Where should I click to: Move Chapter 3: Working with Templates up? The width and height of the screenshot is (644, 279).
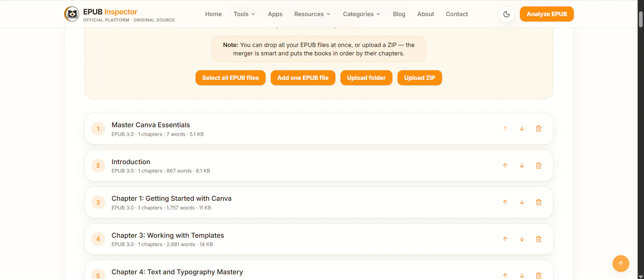[505, 239]
